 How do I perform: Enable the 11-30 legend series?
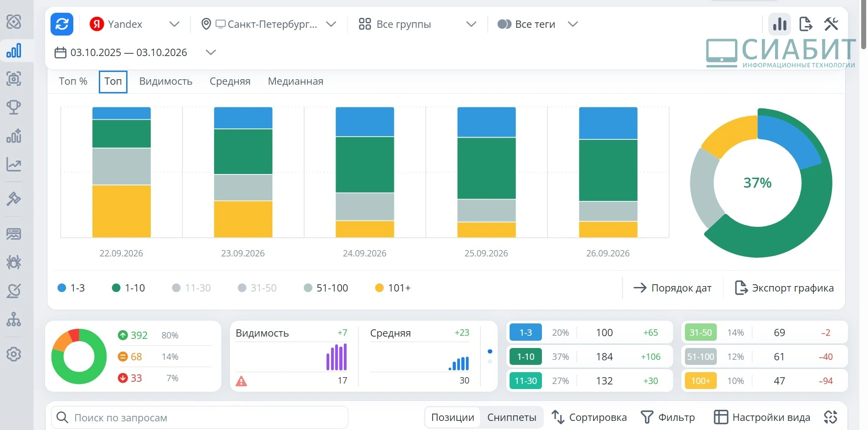point(191,288)
